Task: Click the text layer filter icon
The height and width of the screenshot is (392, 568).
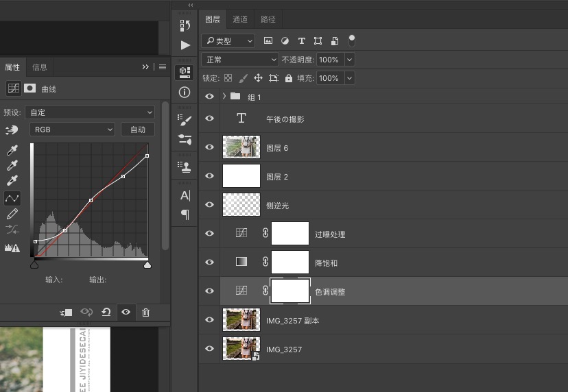Action: pyautogui.click(x=301, y=41)
